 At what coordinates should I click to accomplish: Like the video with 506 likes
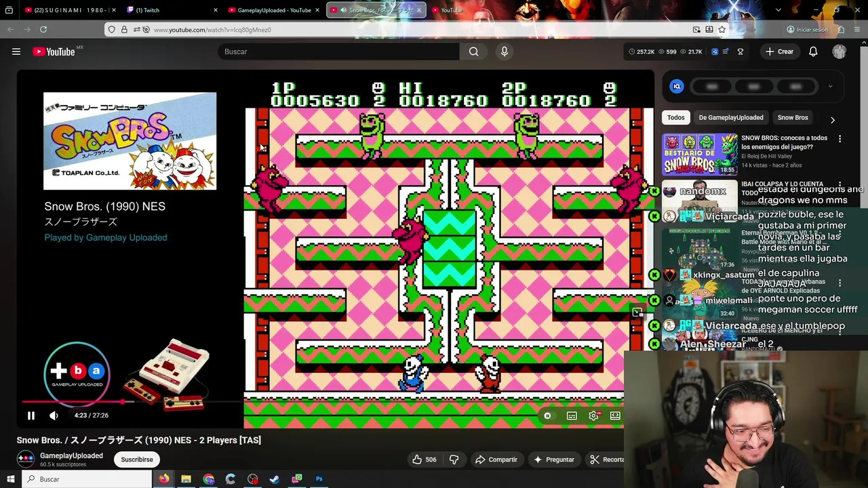[424, 460]
